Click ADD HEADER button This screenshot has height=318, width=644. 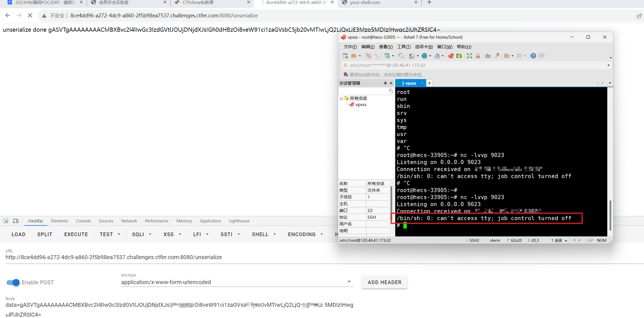[x=384, y=282]
